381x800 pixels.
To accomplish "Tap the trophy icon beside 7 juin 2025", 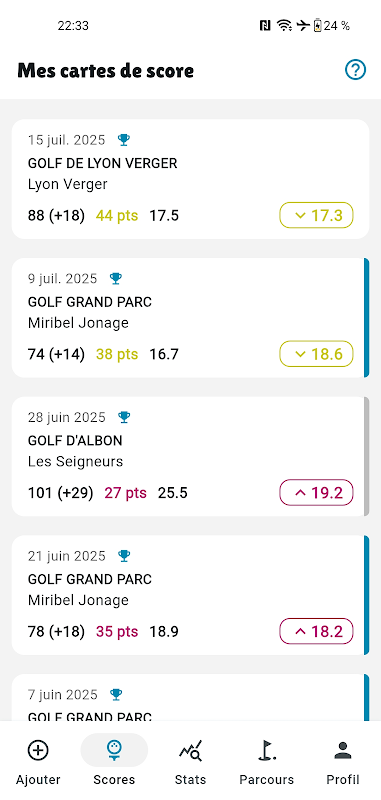I will point(116,694).
